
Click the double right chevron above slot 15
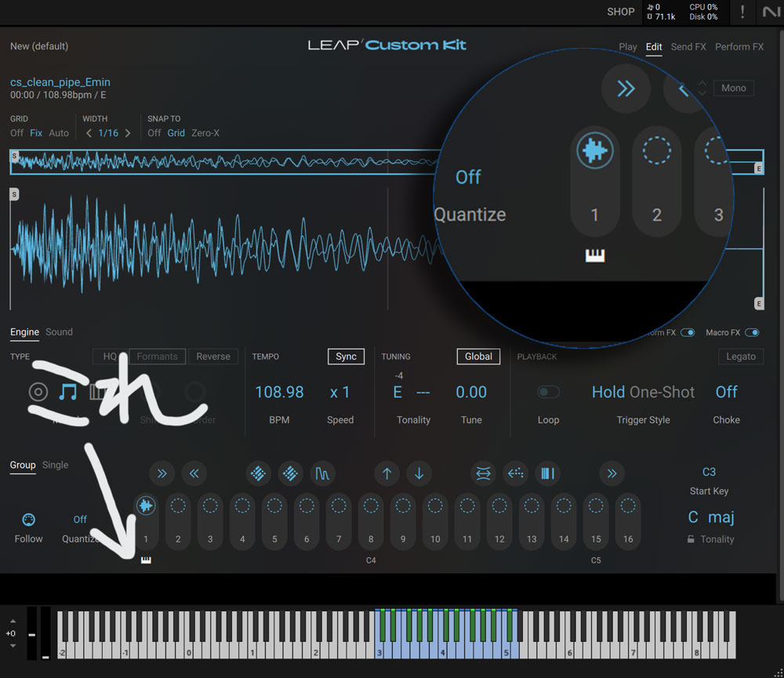tap(612, 473)
